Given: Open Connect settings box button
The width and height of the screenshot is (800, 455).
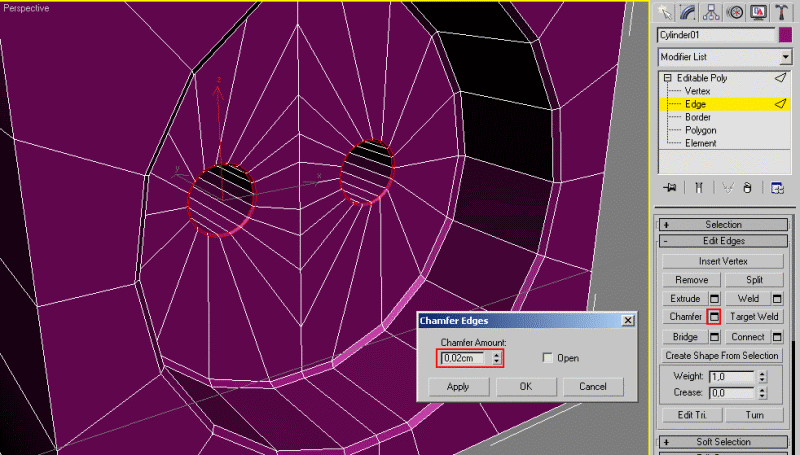Looking at the screenshot, I should [x=777, y=337].
